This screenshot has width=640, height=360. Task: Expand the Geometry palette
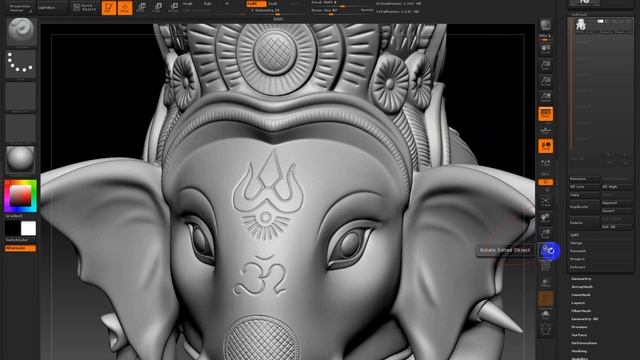581,279
